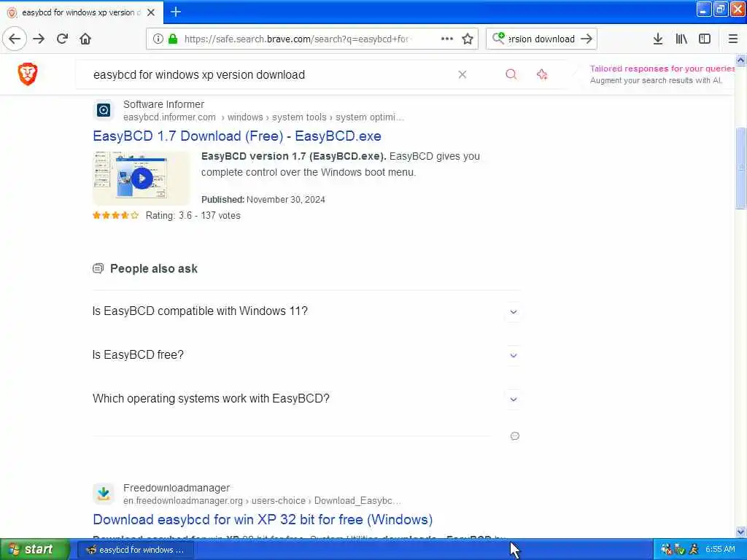The image size is (747, 560).
Task: Click the 'Freedownloadmanager' site name
Action: pos(177,488)
